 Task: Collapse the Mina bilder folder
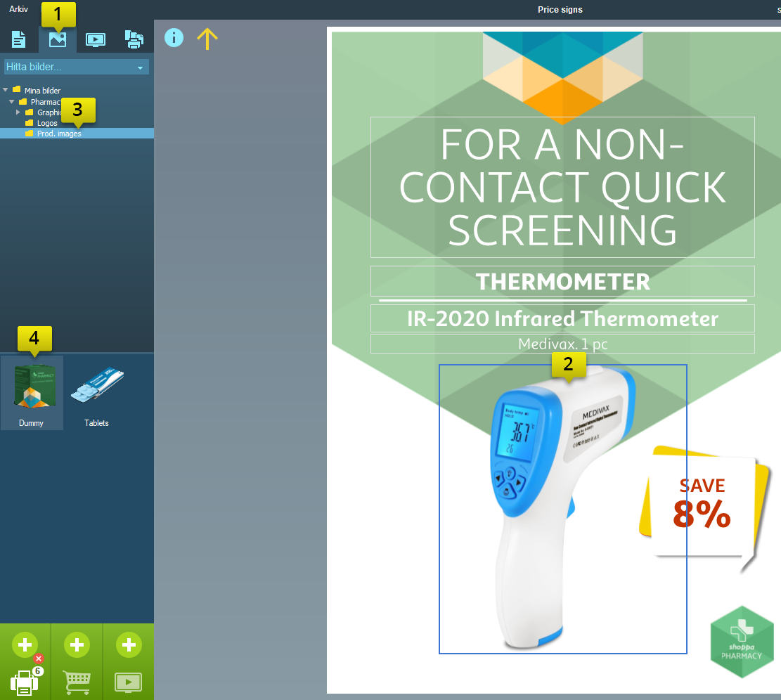[x=6, y=90]
